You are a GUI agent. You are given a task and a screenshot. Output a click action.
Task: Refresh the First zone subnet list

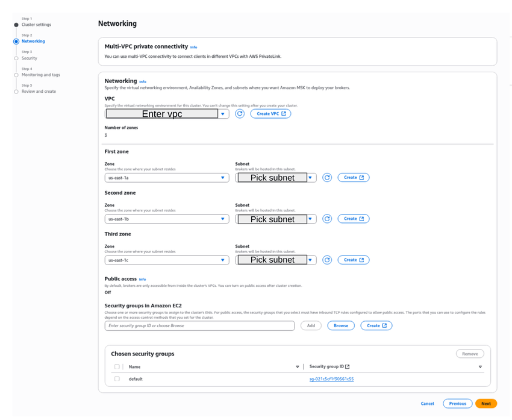click(x=327, y=178)
